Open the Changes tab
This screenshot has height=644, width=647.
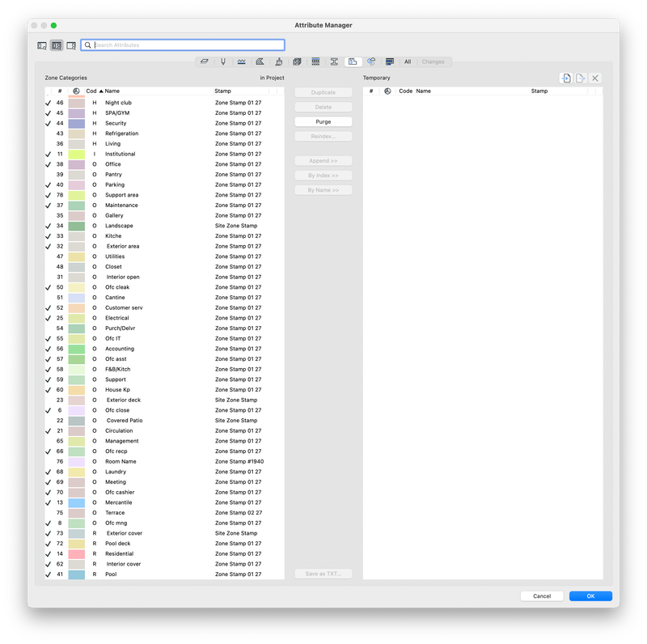433,62
